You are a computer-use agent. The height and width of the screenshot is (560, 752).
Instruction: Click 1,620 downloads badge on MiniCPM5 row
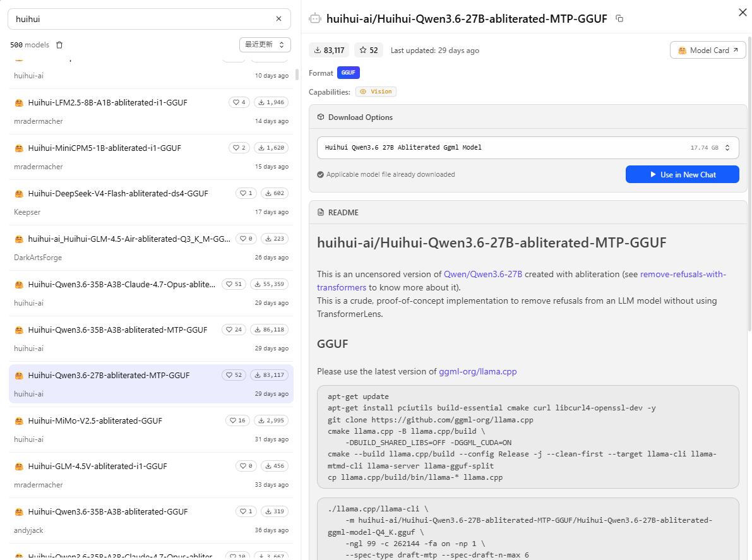(271, 148)
